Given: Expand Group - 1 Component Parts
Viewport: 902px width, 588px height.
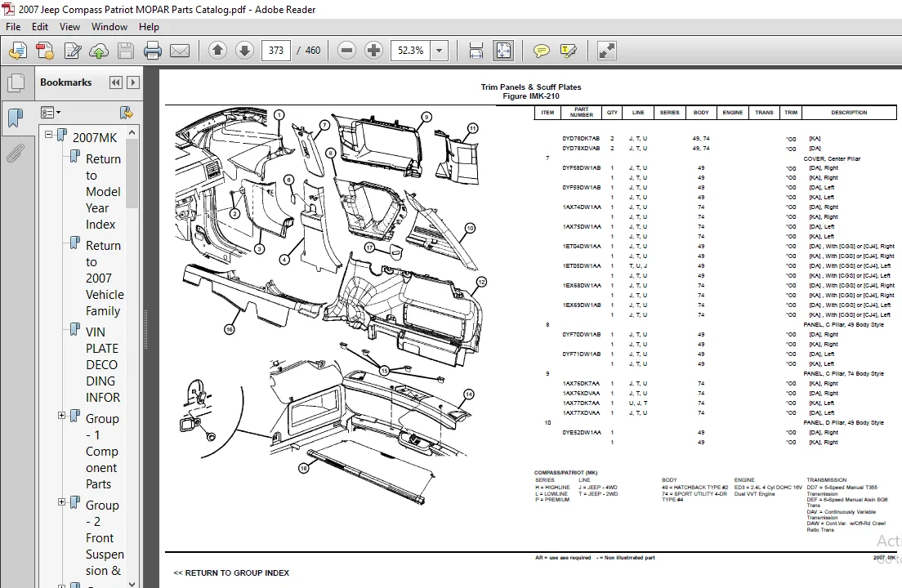Looking at the screenshot, I should (x=61, y=415).
